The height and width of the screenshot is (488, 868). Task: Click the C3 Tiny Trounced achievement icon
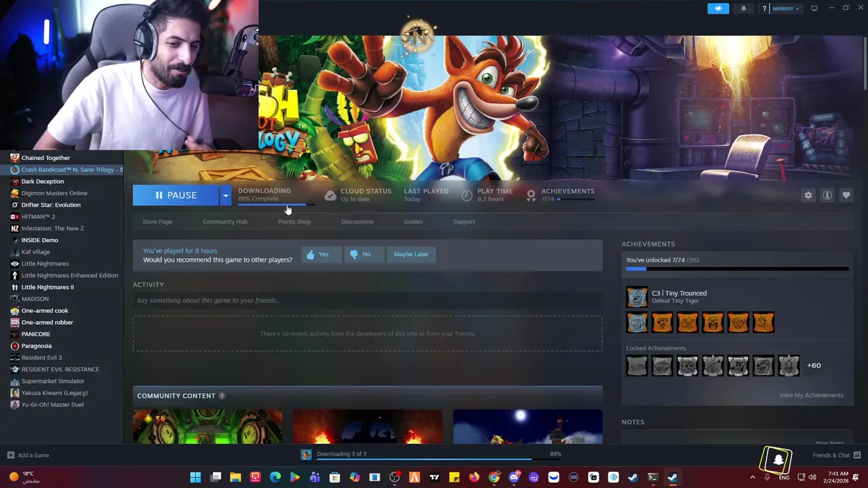pyautogui.click(x=637, y=297)
